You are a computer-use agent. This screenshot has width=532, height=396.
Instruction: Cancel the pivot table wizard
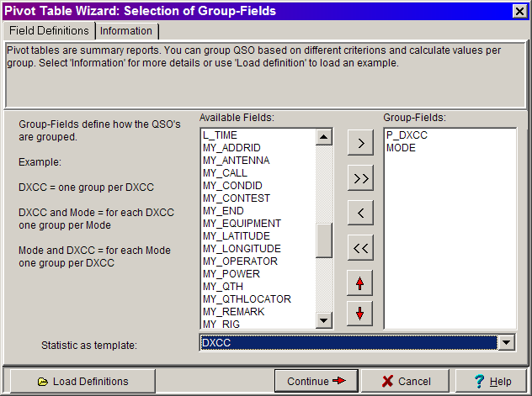[x=409, y=381]
